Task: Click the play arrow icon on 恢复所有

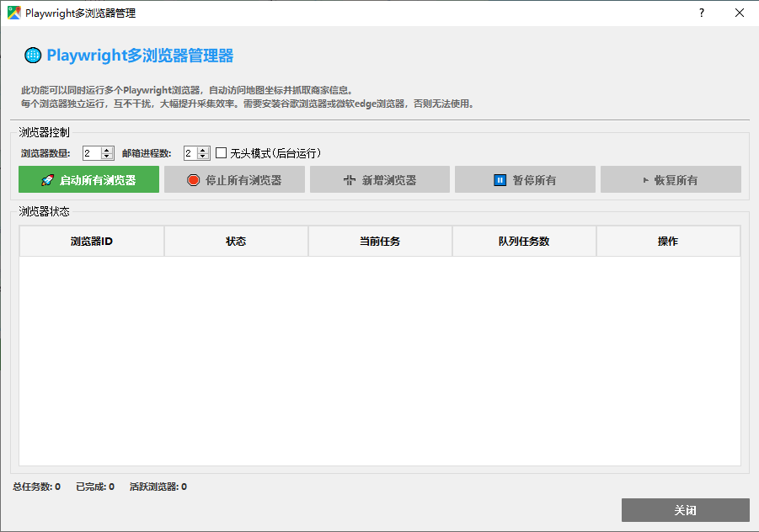Action: (646, 180)
